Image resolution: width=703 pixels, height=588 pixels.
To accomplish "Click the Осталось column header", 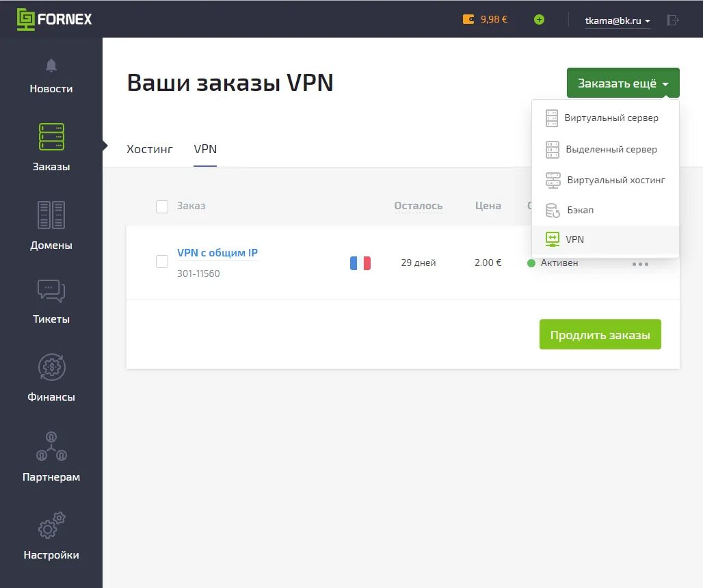I will (x=419, y=206).
